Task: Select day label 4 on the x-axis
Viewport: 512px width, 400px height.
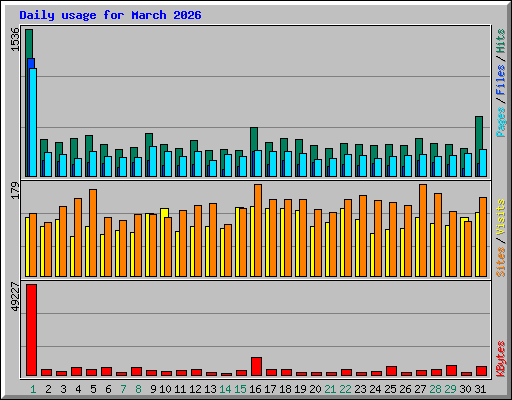Action: (x=78, y=389)
